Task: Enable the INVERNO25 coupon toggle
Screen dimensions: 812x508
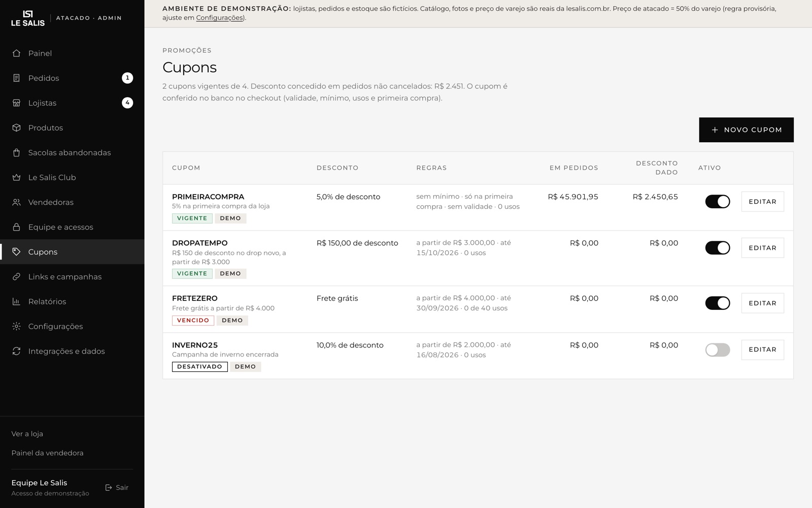Action: [718, 350]
